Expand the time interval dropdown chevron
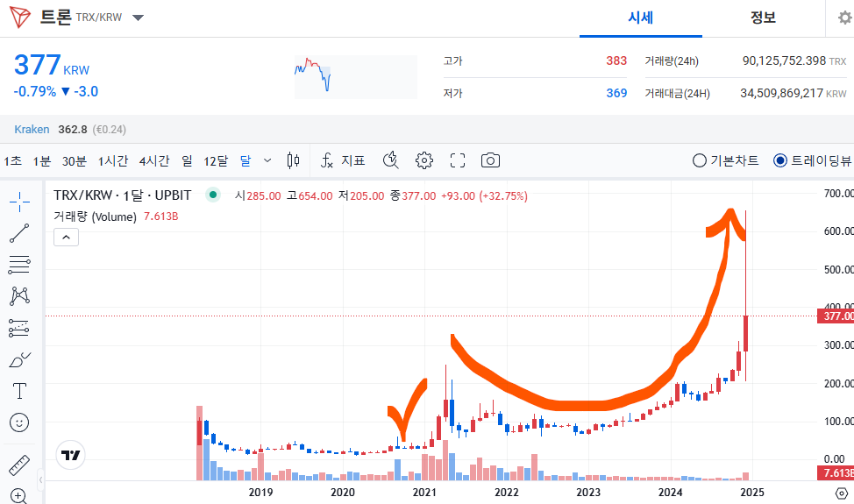Viewport: 854px width, 504px height. [x=267, y=160]
